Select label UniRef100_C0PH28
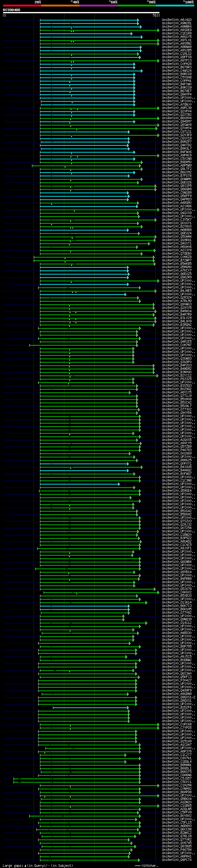Viewport: 197px width, 868px height. (177, 64)
